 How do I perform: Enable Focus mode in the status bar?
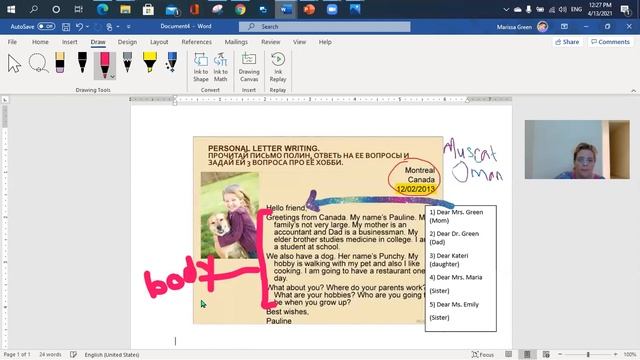(x=483, y=354)
